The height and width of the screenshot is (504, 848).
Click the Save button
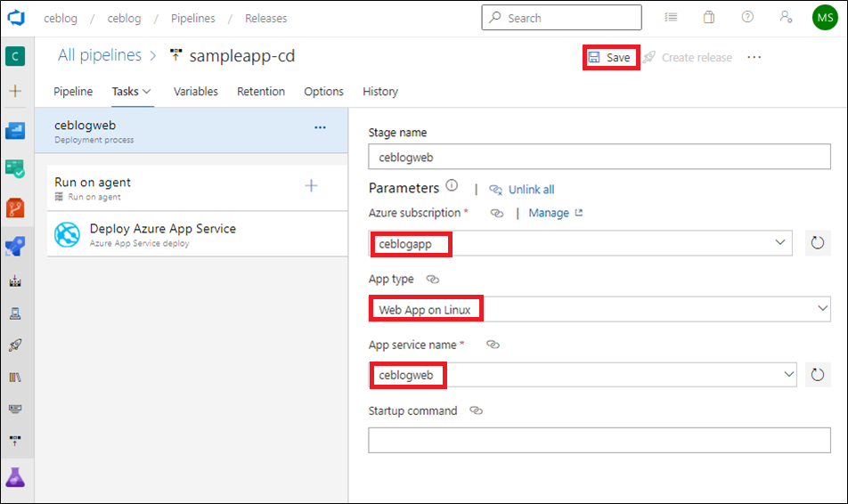pos(611,57)
